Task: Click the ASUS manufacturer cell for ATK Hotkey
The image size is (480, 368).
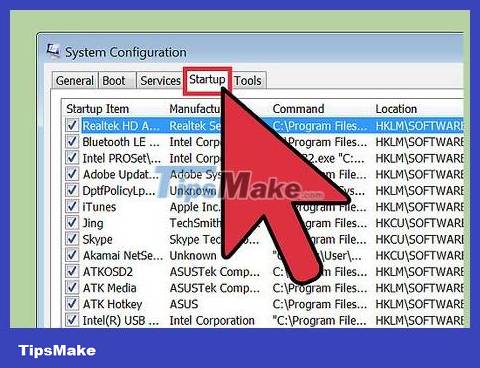Action: [x=184, y=304]
